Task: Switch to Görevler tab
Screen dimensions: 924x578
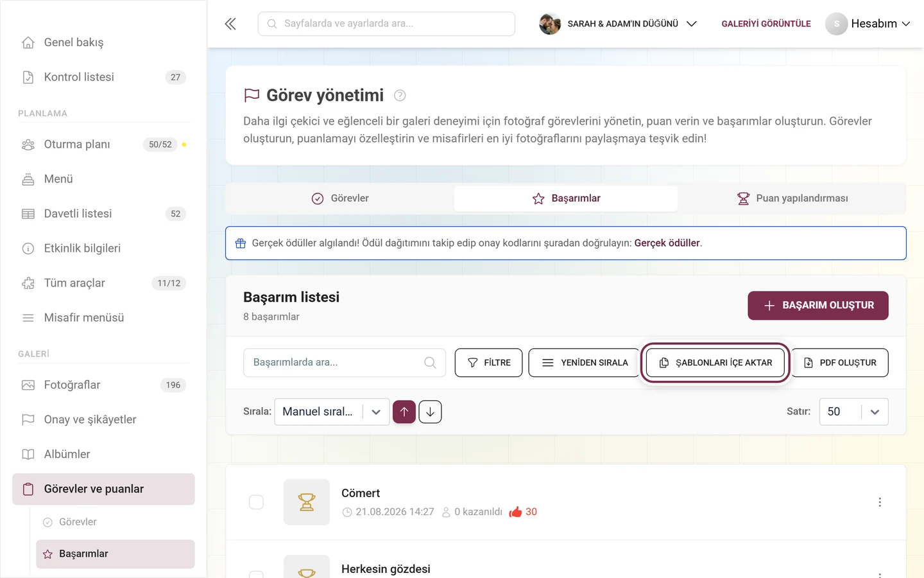Action: click(340, 198)
